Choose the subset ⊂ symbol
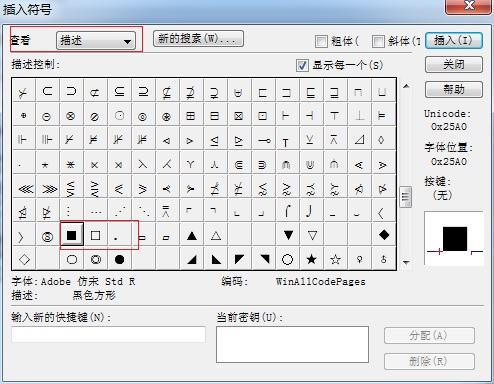494x384 pixels. pyautogui.click(x=48, y=91)
